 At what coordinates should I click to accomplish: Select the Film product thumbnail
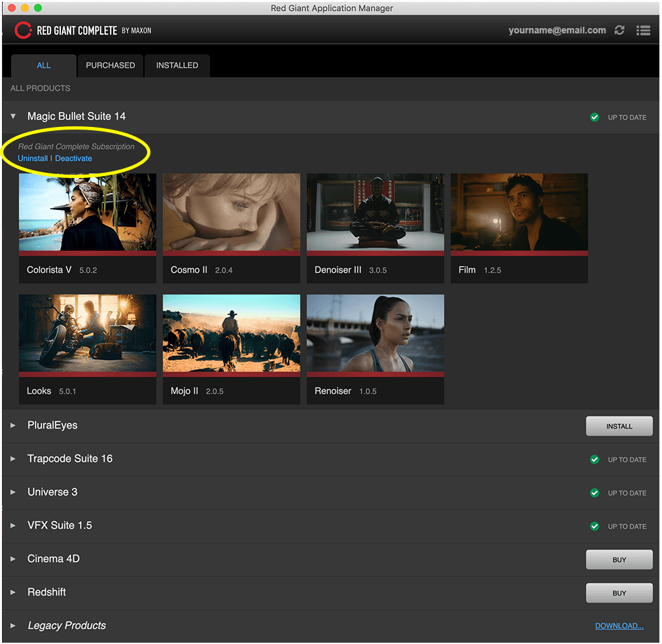click(519, 212)
